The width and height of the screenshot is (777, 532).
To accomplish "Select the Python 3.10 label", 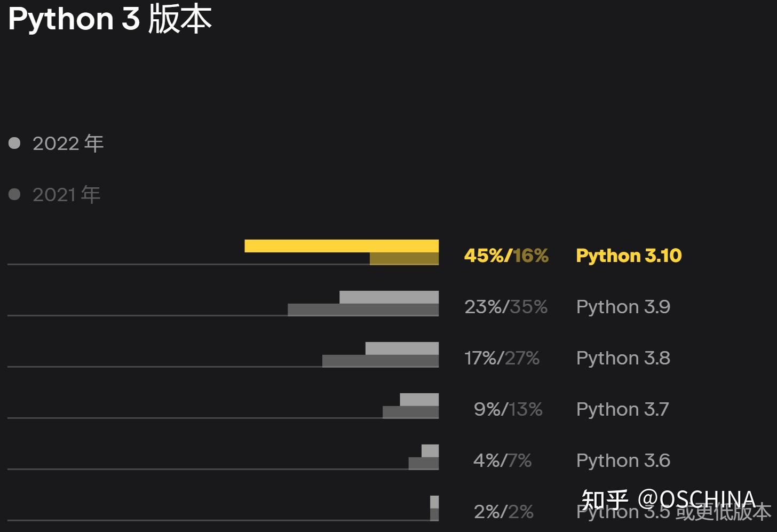I will click(629, 256).
